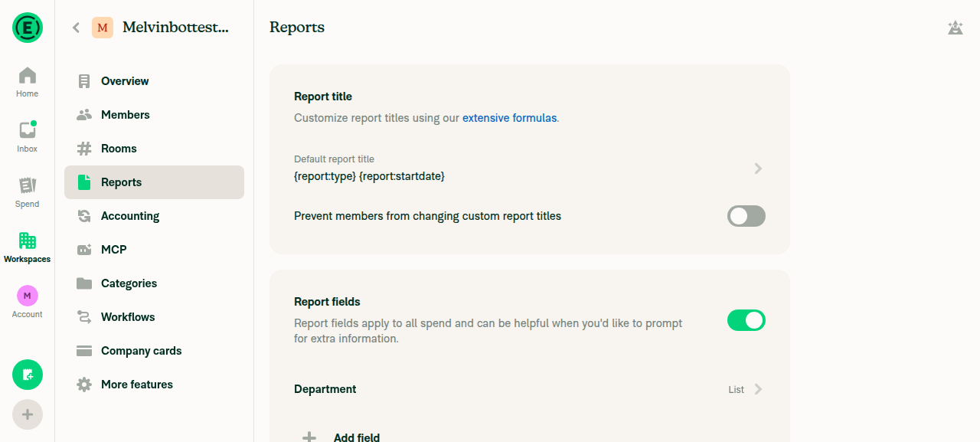Disable the Report fields toggle
This screenshot has width=980, height=442.
pos(746,320)
